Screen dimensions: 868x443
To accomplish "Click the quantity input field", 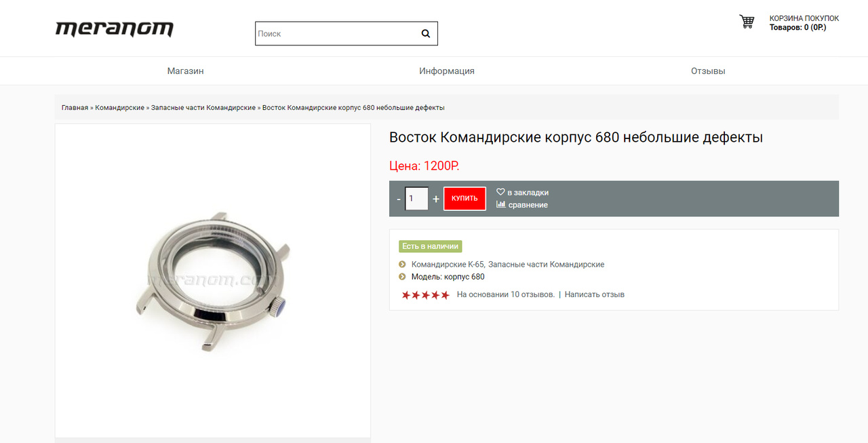I will pyautogui.click(x=416, y=199).
